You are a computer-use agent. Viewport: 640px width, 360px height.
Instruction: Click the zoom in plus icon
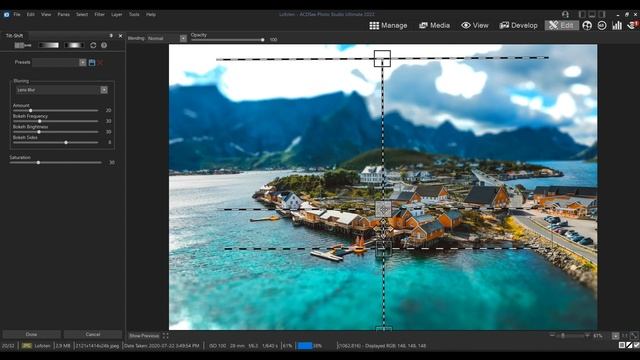pos(587,336)
